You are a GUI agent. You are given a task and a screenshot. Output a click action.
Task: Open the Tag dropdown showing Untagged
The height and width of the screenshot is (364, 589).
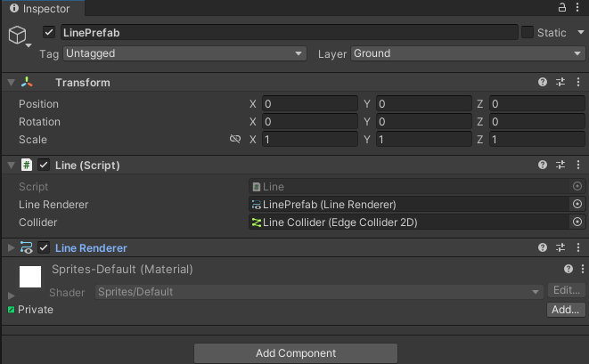(x=184, y=53)
